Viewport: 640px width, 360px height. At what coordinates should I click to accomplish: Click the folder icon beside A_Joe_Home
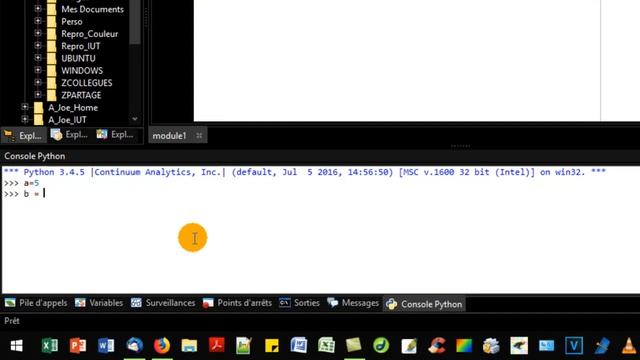(x=38, y=107)
